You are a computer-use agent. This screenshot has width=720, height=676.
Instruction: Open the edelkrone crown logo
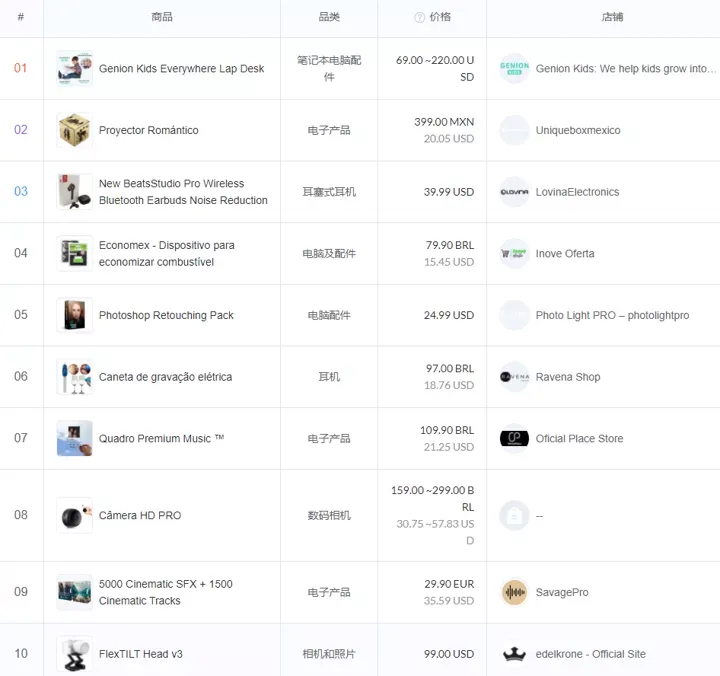pyautogui.click(x=514, y=654)
